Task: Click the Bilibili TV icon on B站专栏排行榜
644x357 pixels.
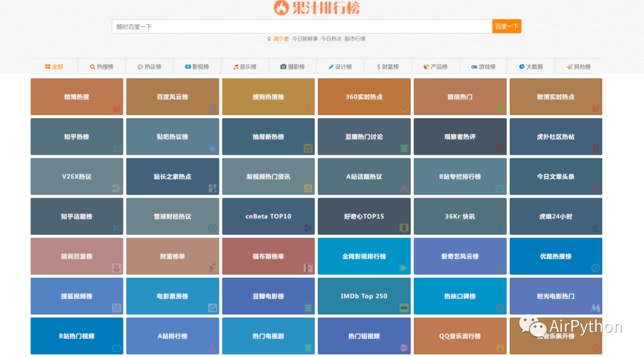Action: coord(500,189)
